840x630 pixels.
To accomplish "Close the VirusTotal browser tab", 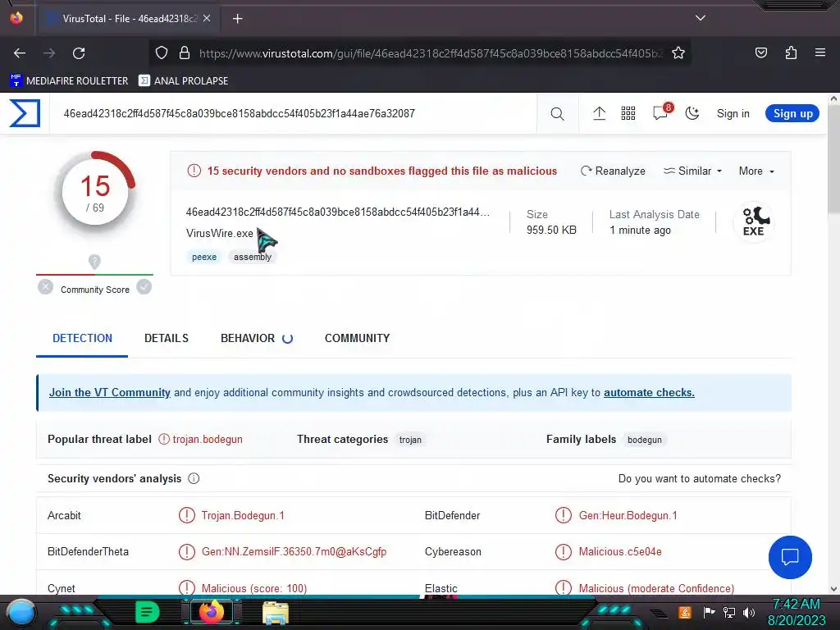I will coord(207,19).
